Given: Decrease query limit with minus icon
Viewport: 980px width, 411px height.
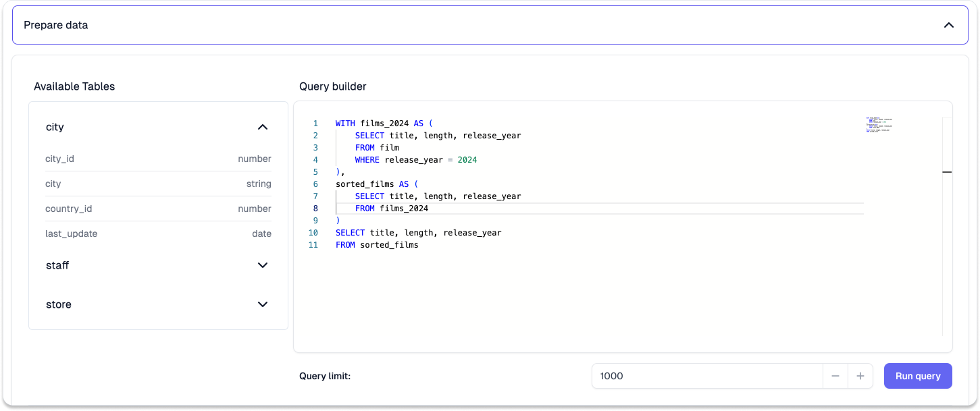Looking at the screenshot, I should [x=835, y=376].
